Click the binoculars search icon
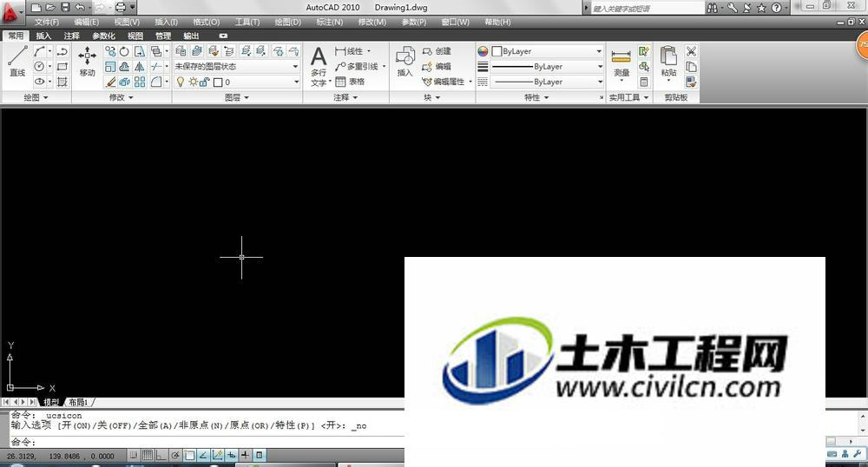The image size is (868, 467). [712, 8]
